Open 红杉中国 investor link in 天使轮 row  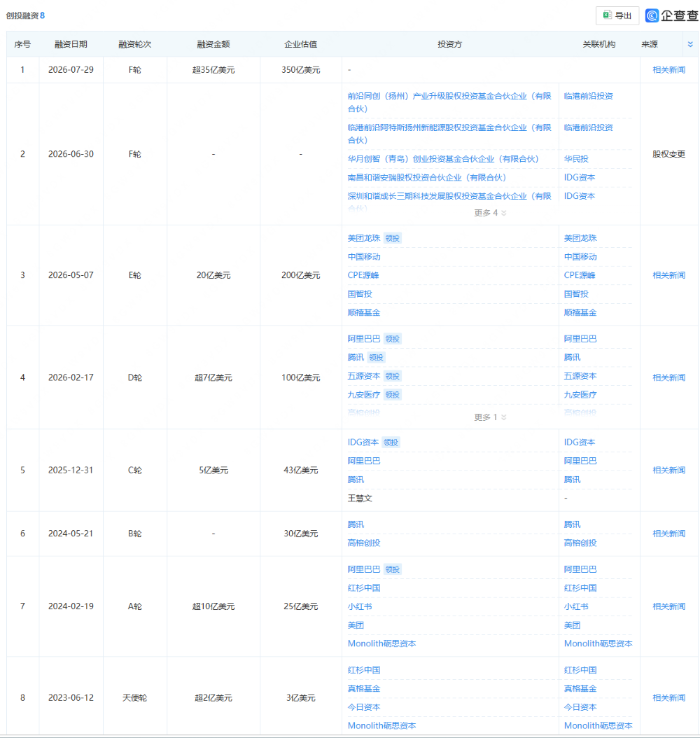(x=363, y=670)
